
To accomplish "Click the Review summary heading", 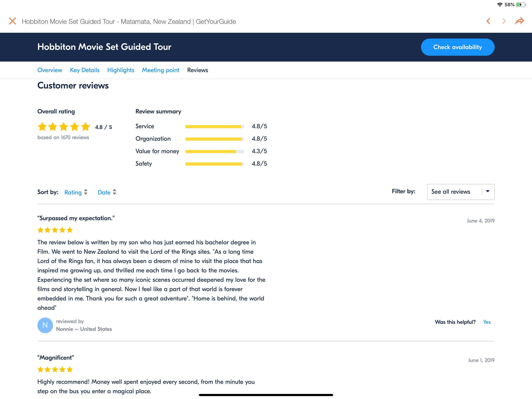I will tap(158, 111).
